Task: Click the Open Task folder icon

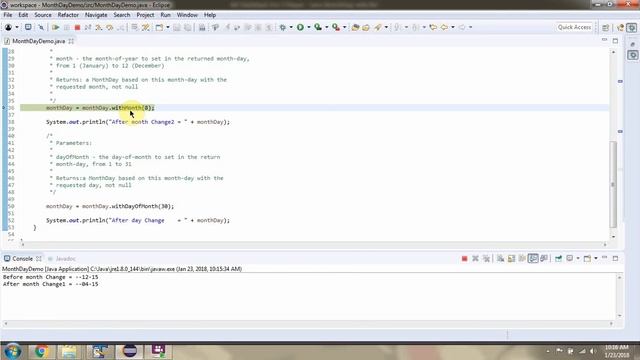Action: pos(366,27)
